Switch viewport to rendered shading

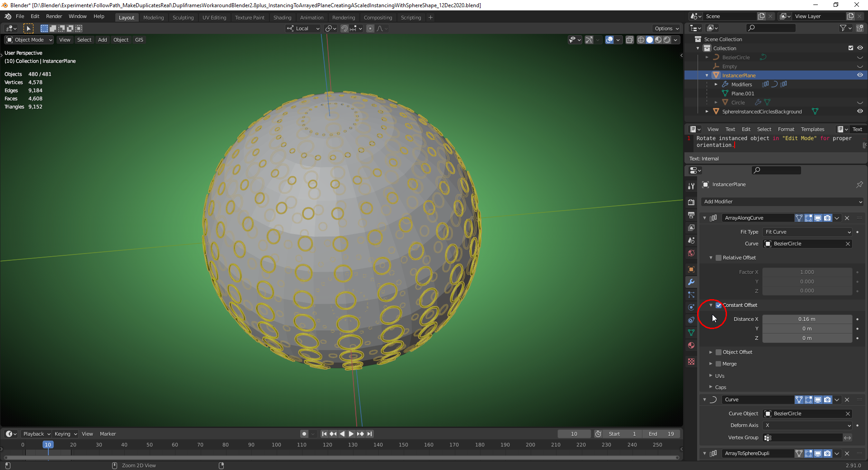(x=667, y=40)
